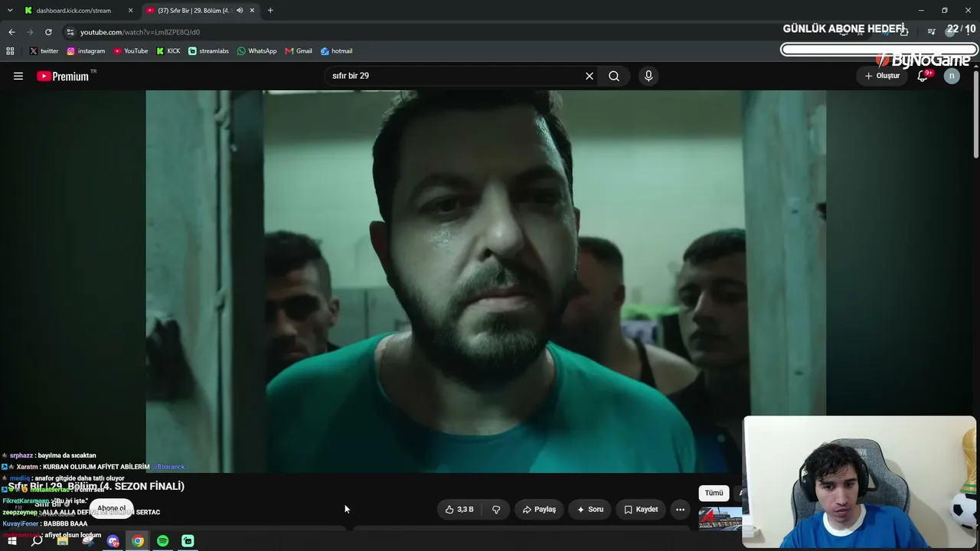Switch to the Sıfır Bir 29. Bölüm tab
Viewport: 980px width, 551px height.
click(201, 11)
